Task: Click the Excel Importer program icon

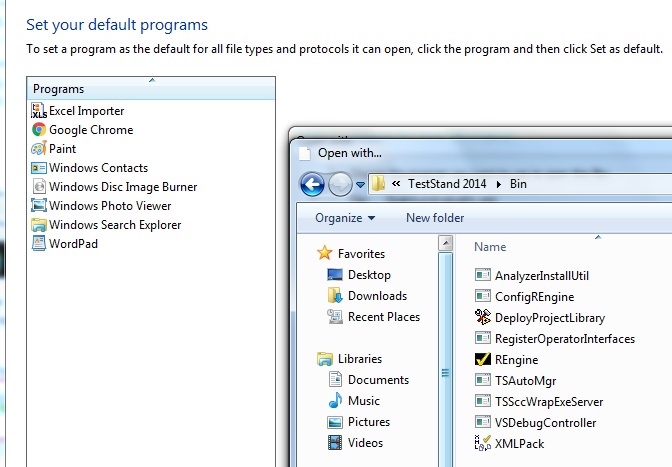Action: tap(39, 111)
